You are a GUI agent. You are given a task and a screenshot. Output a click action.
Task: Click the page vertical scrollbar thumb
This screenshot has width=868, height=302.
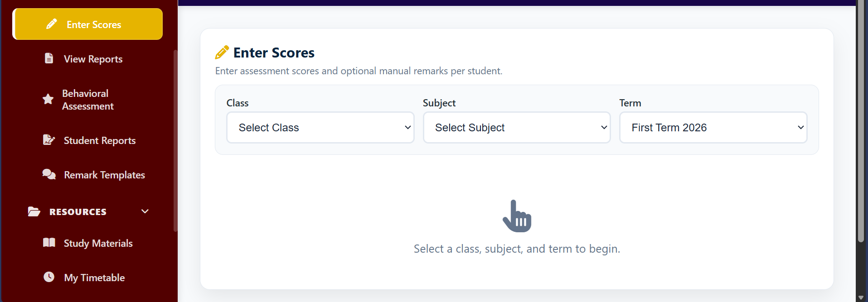pos(861,122)
